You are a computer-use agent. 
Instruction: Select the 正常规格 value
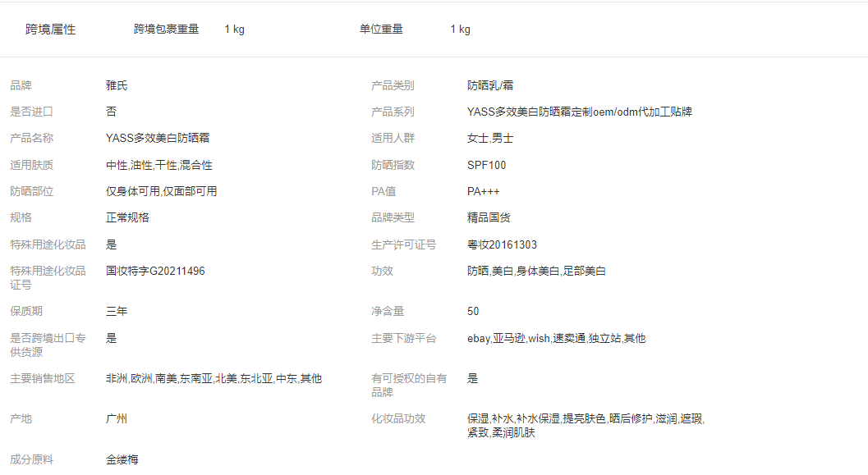(x=127, y=217)
